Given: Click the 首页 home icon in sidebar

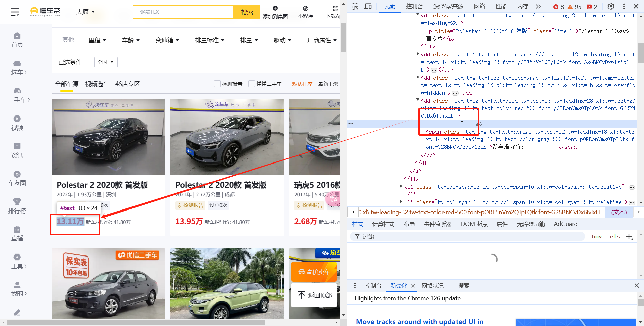Looking at the screenshot, I should tap(17, 36).
